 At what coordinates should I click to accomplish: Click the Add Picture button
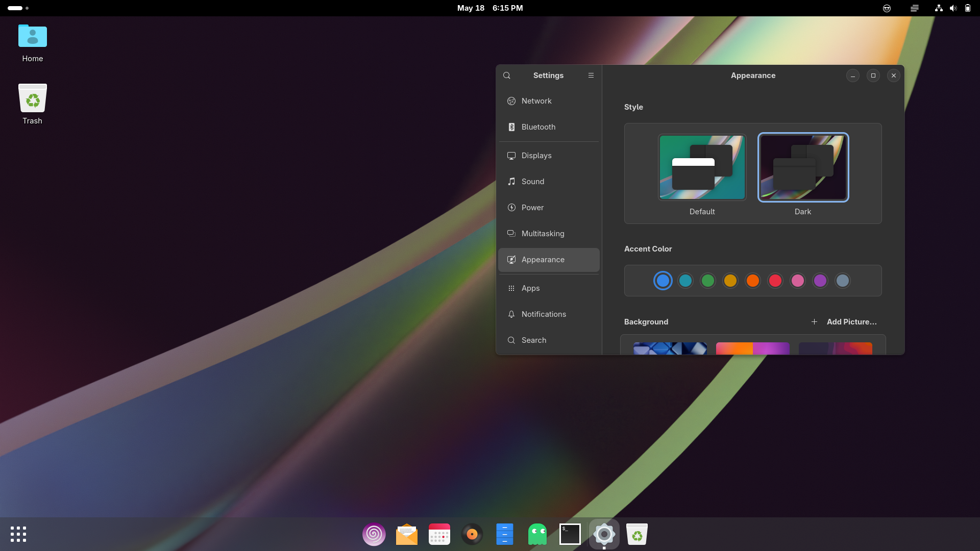(x=844, y=322)
